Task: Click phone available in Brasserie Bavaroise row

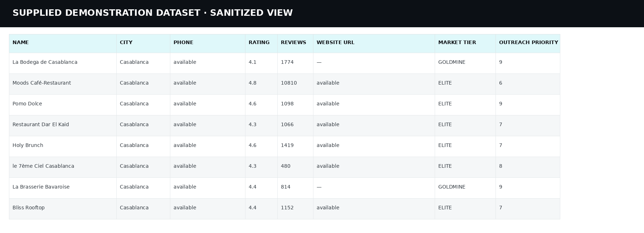Action: (x=185, y=187)
